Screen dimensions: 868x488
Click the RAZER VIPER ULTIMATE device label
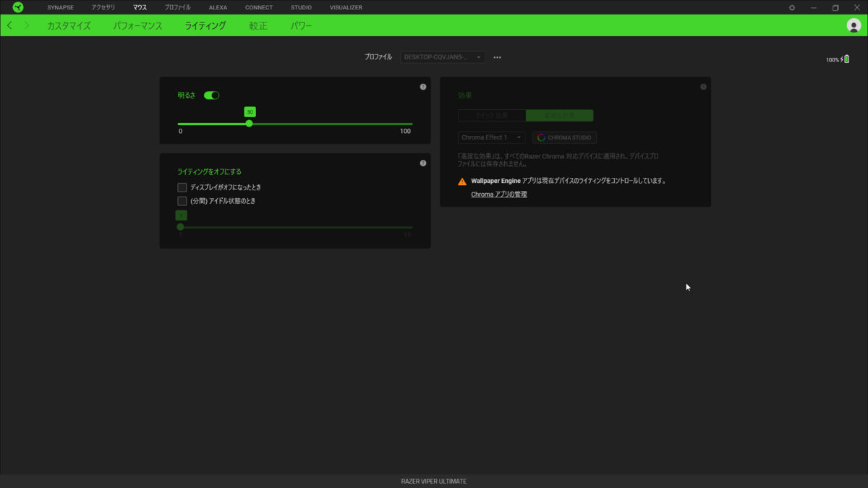point(434,481)
